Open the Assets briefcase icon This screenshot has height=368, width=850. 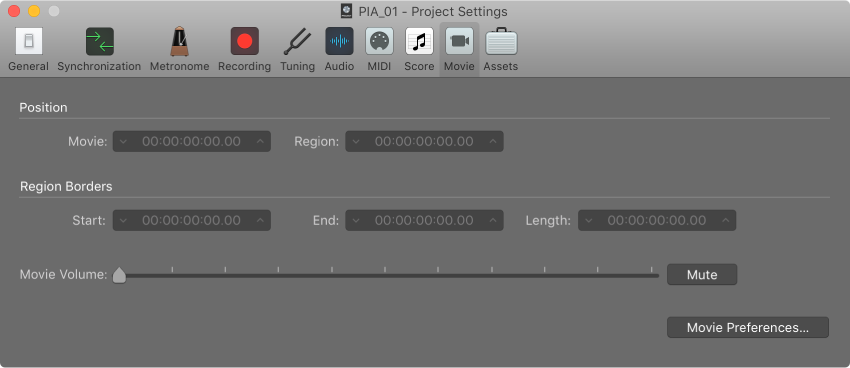(x=501, y=42)
